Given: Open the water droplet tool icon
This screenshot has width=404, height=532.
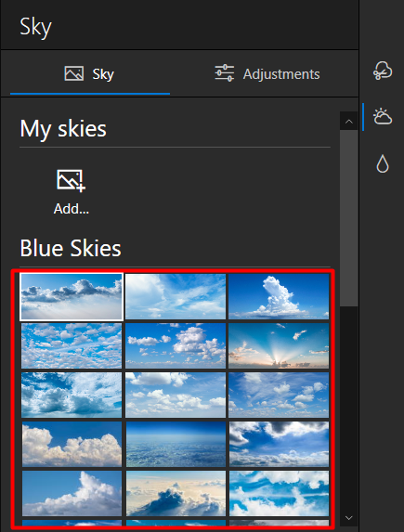Looking at the screenshot, I should point(383,164).
